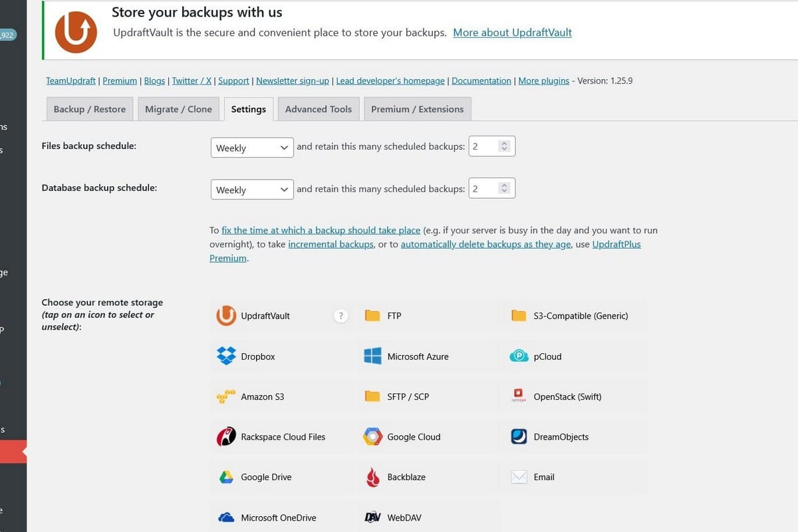Adjust the files retained backups stepper

pyautogui.click(x=504, y=147)
